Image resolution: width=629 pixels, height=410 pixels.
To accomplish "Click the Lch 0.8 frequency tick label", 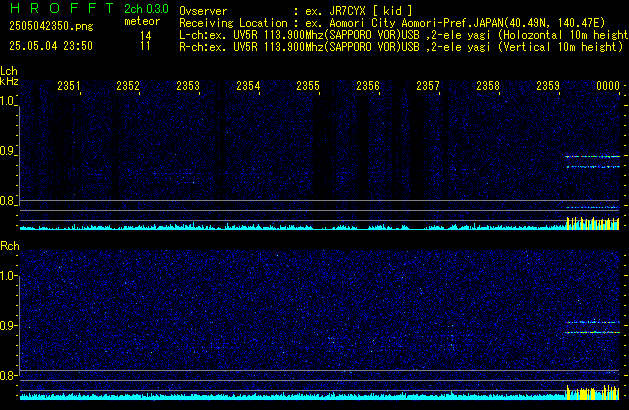I will pyautogui.click(x=7, y=201).
